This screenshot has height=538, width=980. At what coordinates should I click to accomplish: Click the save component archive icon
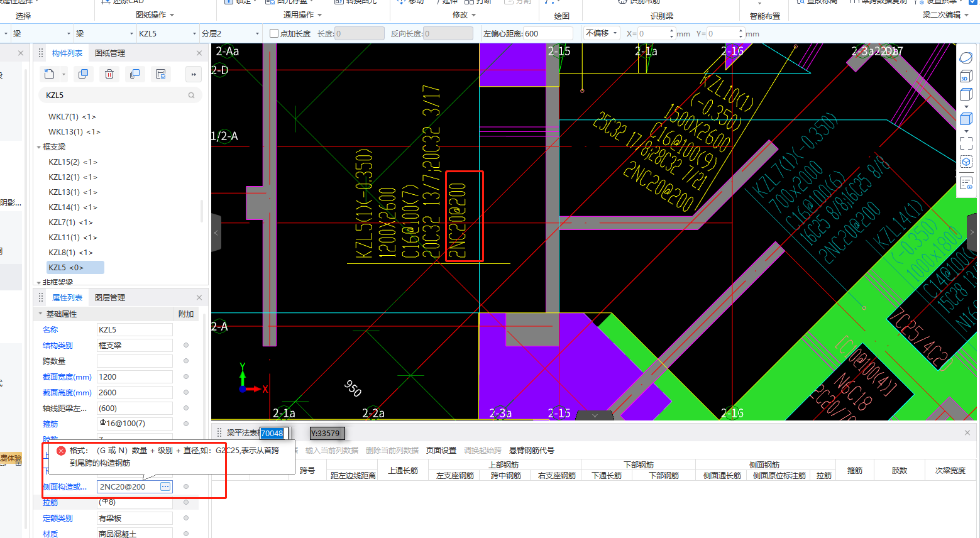pyautogui.click(x=161, y=74)
